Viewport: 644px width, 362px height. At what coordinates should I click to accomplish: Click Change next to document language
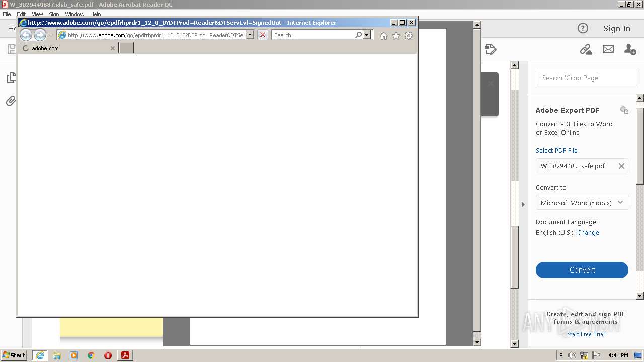[x=588, y=233]
